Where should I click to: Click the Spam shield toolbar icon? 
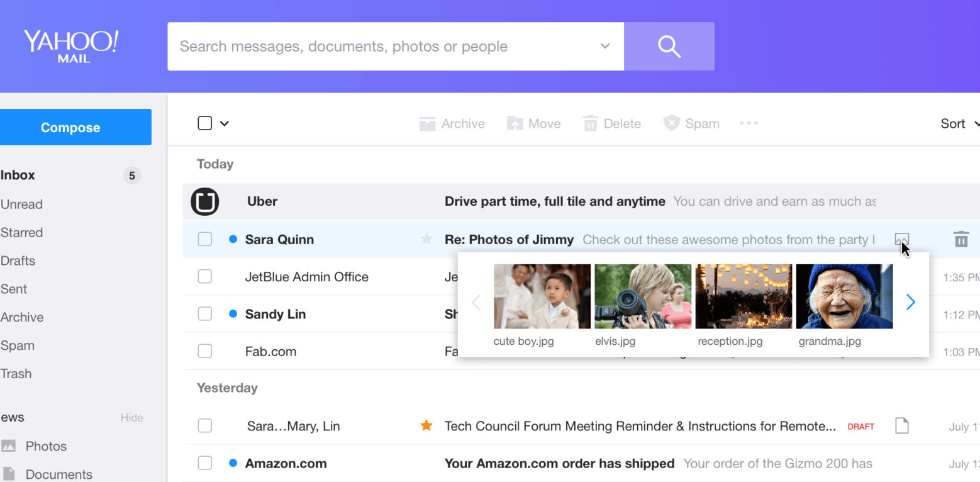tap(672, 123)
